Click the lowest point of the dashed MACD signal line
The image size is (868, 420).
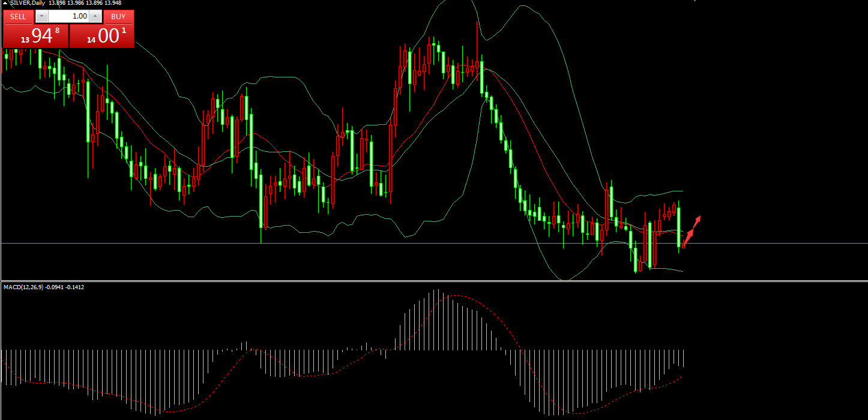[x=570, y=413]
